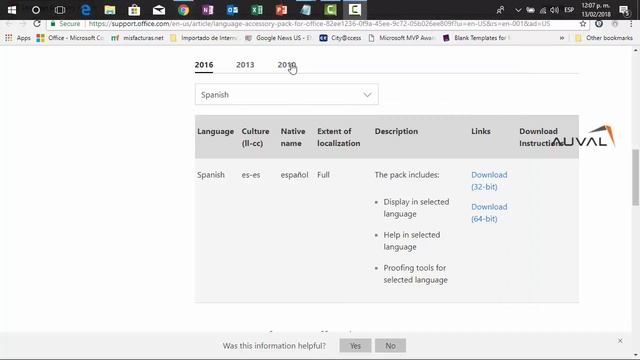
Task: Switch to Google Chrome in the taskbar
Action: (x=183, y=10)
